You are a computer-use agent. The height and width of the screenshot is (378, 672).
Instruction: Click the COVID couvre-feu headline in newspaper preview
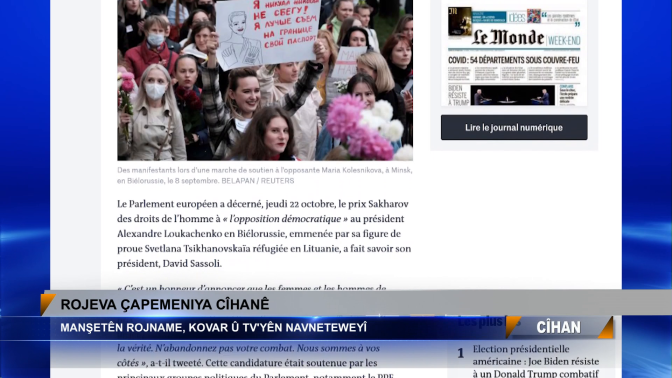(513, 60)
